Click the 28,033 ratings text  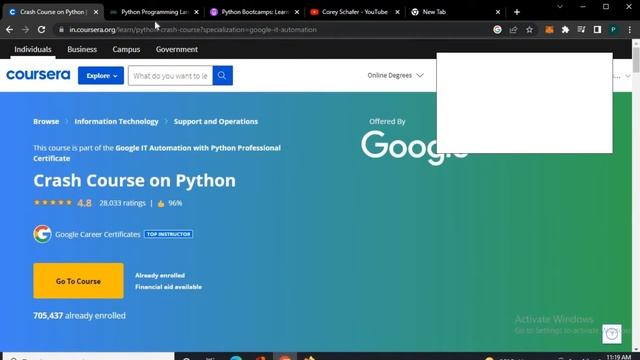tap(122, 203)
